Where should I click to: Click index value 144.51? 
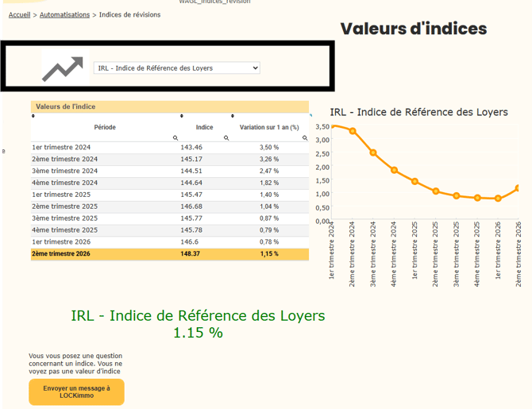tap(191, 171)
